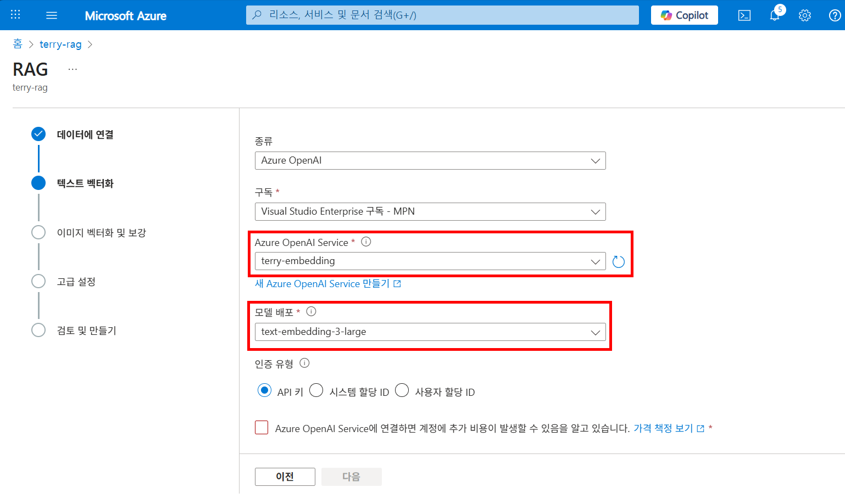The image size is (845, 504).
Task: Open the Azure portal menu hamburger
Action: [x=52, y=15]
